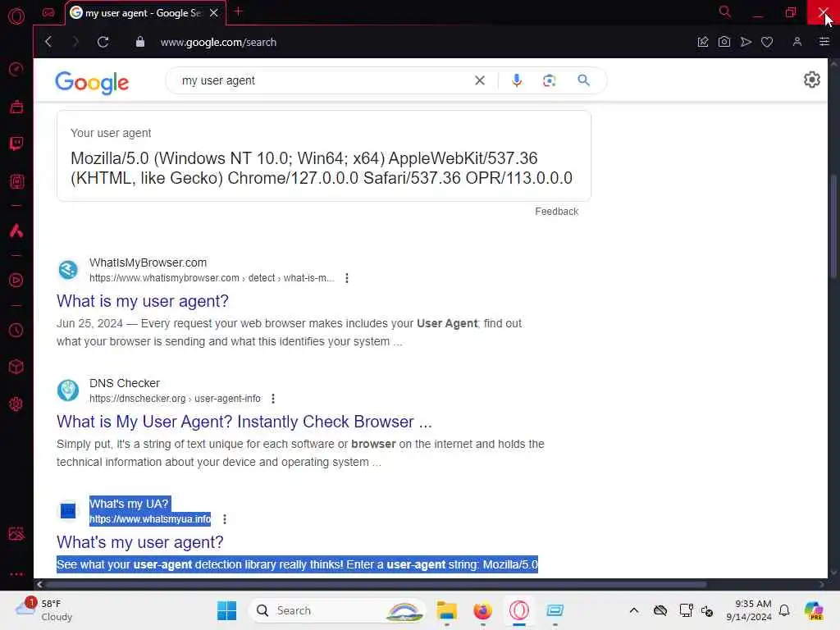Click DNS Checker site favicon
This screenshot has height=630, width=840.
pyautogui.click(x=68, y=390)
